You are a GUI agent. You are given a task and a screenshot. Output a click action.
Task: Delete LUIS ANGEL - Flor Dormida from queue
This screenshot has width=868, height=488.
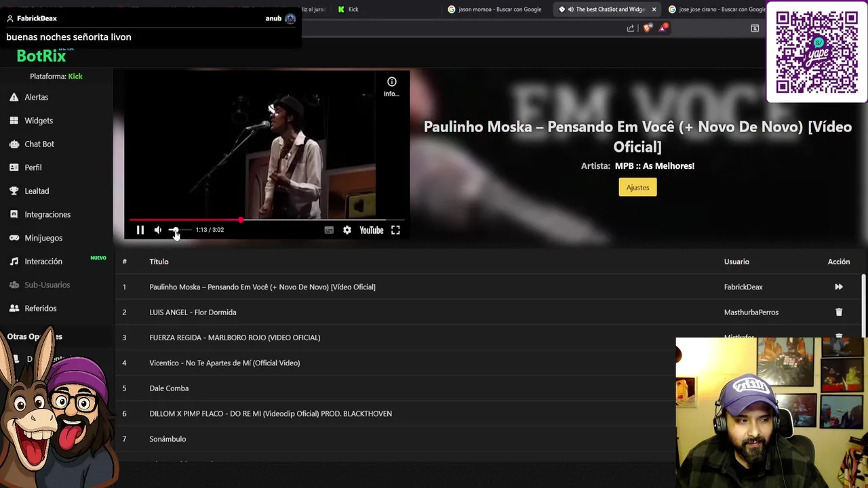click(x=839, y=312)
